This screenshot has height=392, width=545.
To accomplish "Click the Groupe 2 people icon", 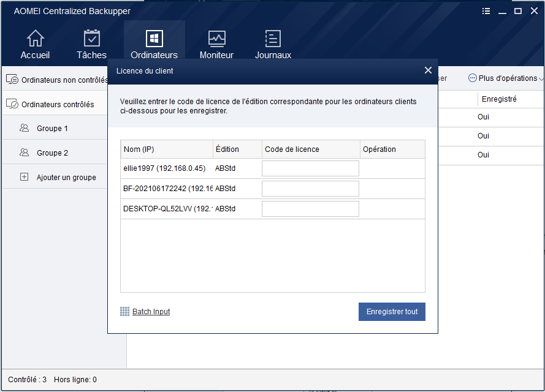I will pyautogui.click(x=24, y=152).
